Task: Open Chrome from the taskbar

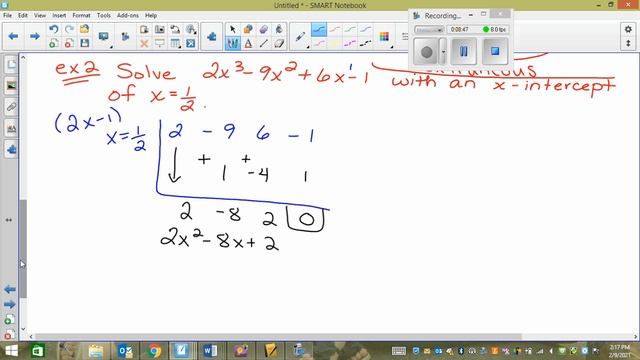Action: point(154,351)
